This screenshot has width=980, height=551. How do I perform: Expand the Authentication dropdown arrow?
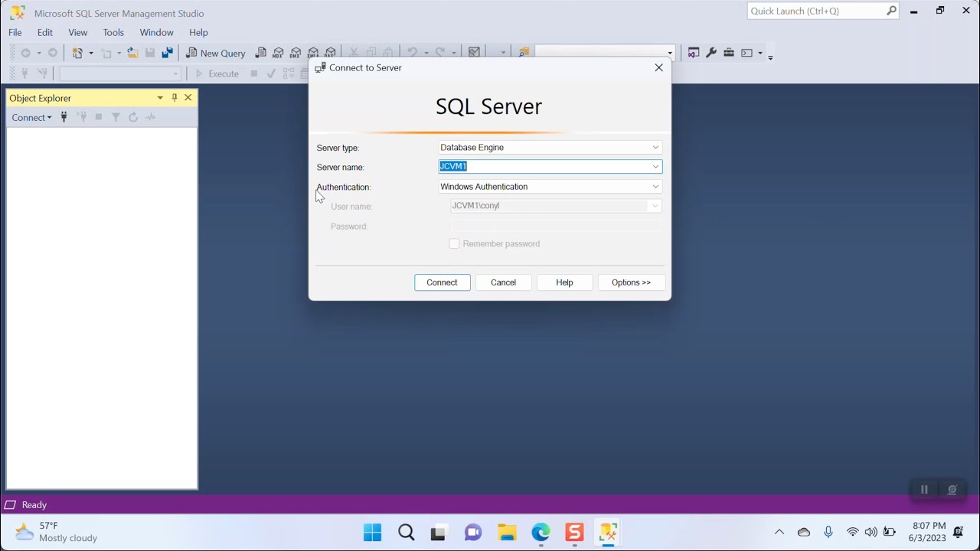(x=655, y=187)
